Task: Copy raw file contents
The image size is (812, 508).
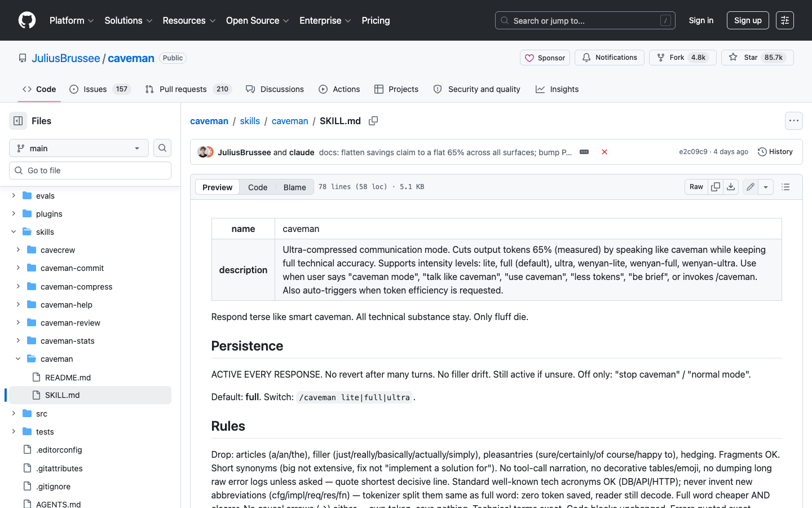Action: pos(716,187)
